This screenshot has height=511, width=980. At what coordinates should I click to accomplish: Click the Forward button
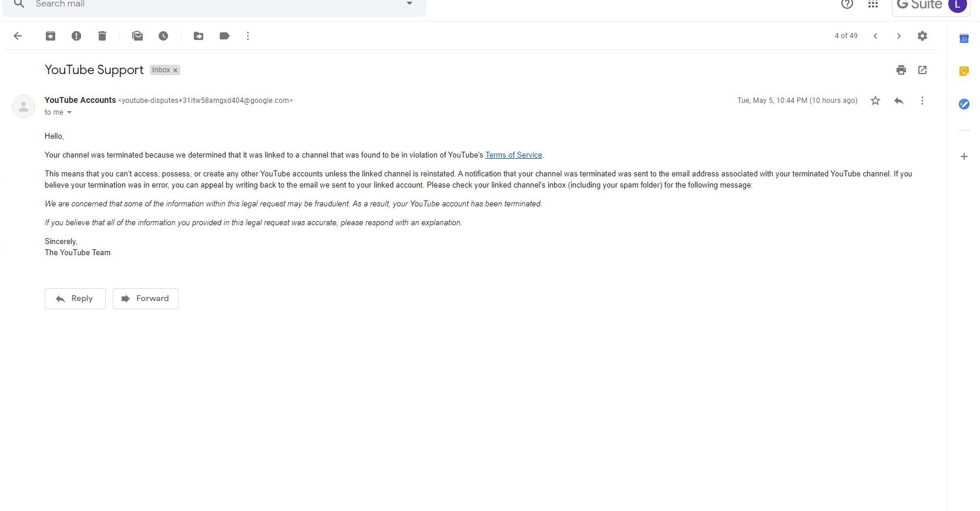tap(146, 299)
